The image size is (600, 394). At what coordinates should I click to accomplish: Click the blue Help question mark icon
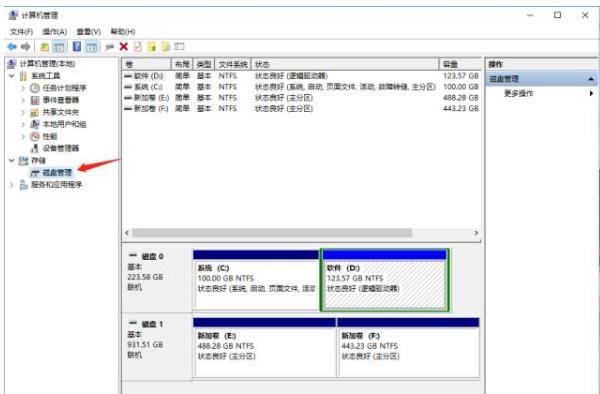pyautogui.click(x=77, y=47)
